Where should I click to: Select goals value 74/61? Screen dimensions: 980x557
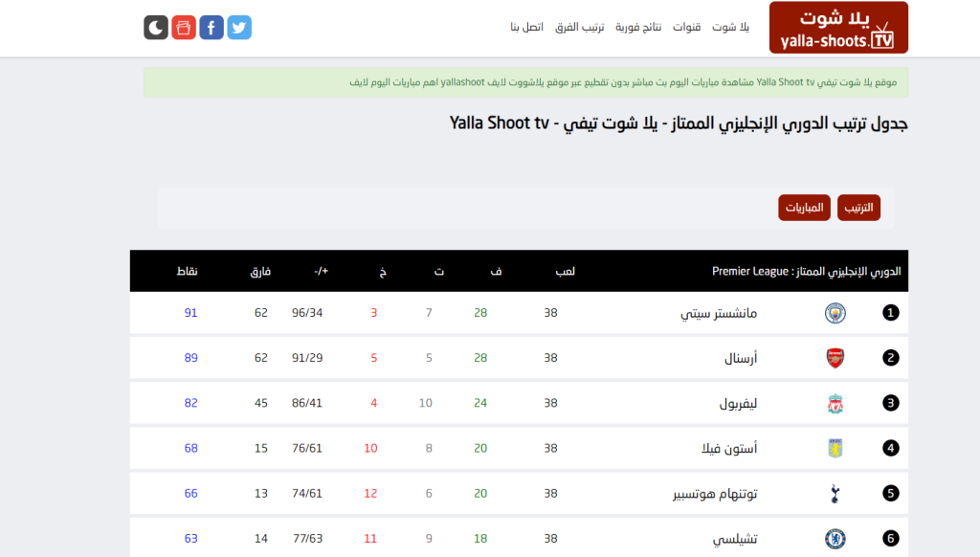point(307,493)
